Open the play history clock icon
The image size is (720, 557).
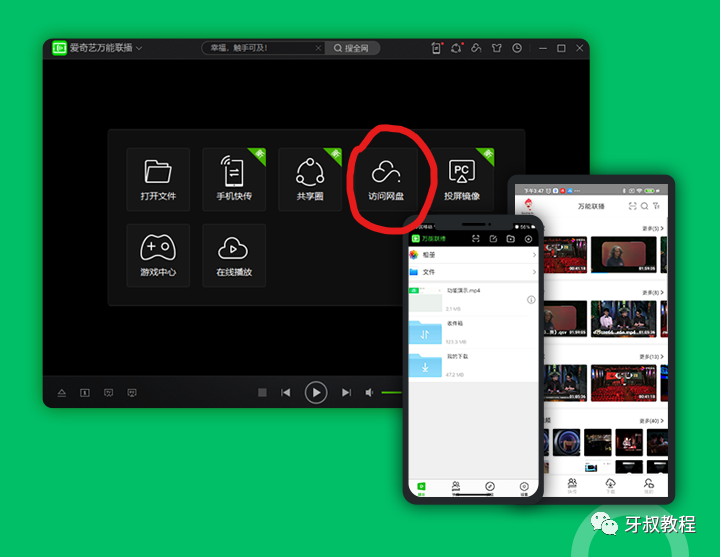click(x=517, y=48)
